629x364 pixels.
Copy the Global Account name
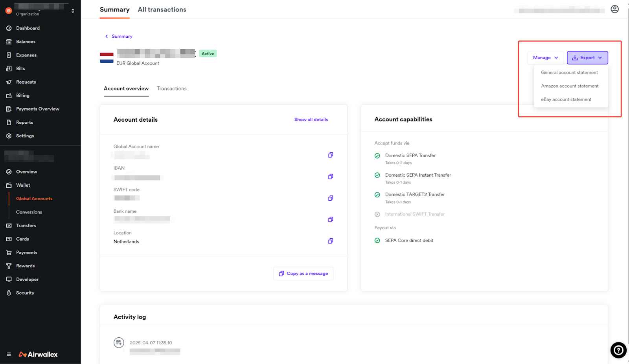(331, 155)
